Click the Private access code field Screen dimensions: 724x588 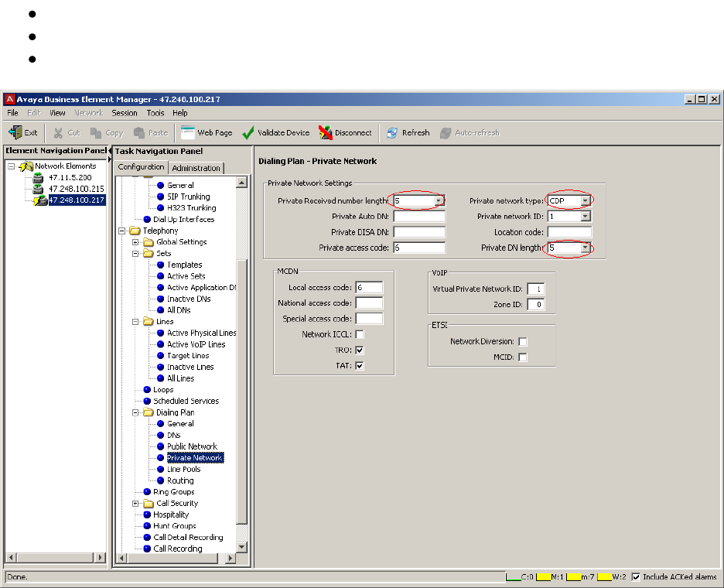tap(418, 248)
